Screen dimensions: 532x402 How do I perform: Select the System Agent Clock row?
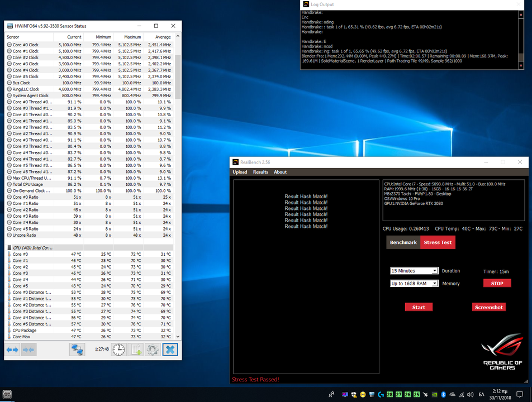tap(89, 95)
